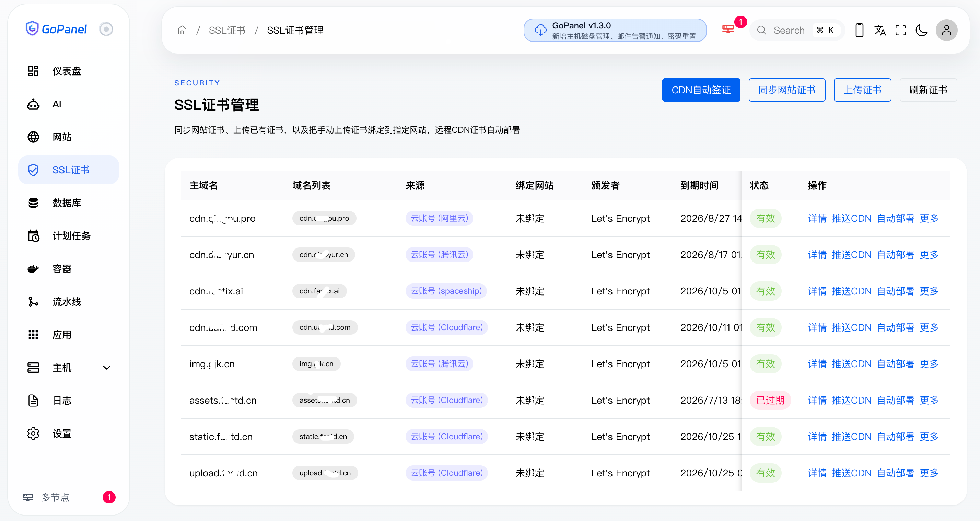Open the user avatar menu

946,30
